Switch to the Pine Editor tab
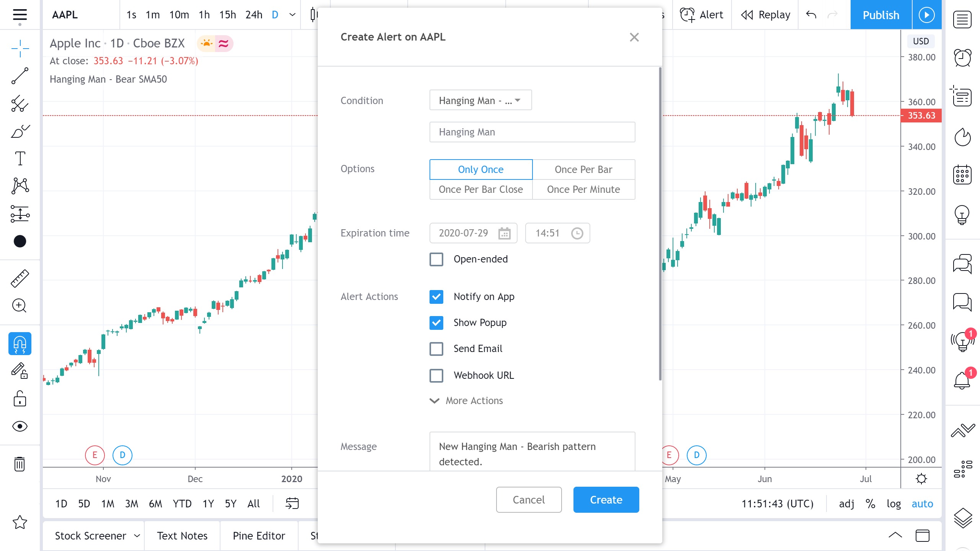Screen dimensions: 980x551 tap(259, 536)
